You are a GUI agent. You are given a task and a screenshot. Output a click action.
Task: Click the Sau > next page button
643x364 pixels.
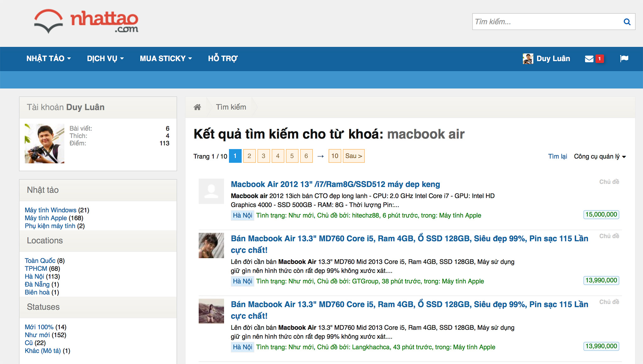354,156
